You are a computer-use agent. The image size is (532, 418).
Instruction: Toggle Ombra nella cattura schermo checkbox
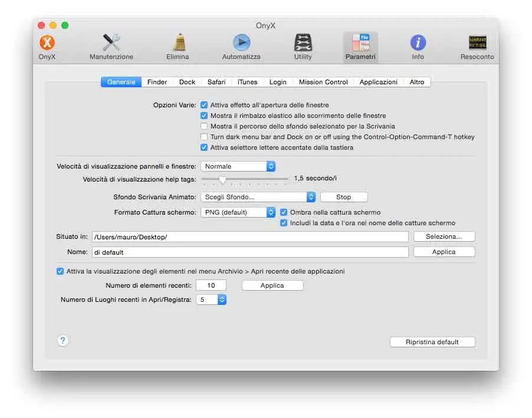pos(284,212)
